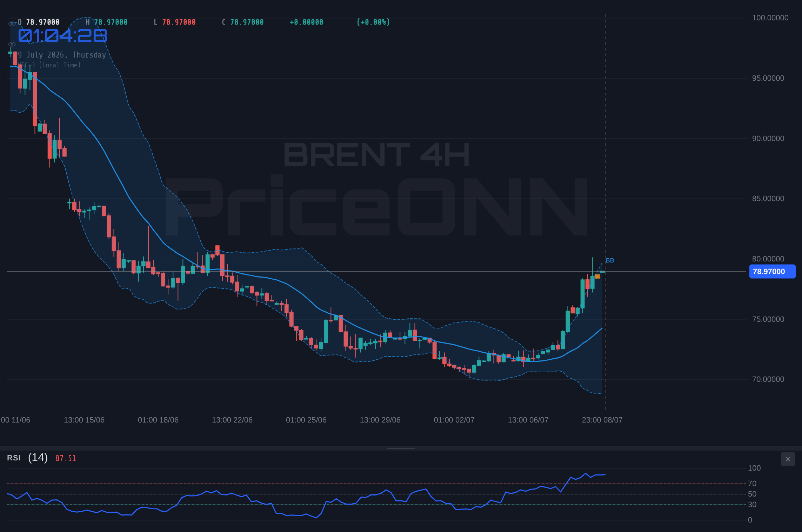This screenshot has height=532, width=802.
Task: Click the High value 78.97000
Action: (x=111, y=22)
